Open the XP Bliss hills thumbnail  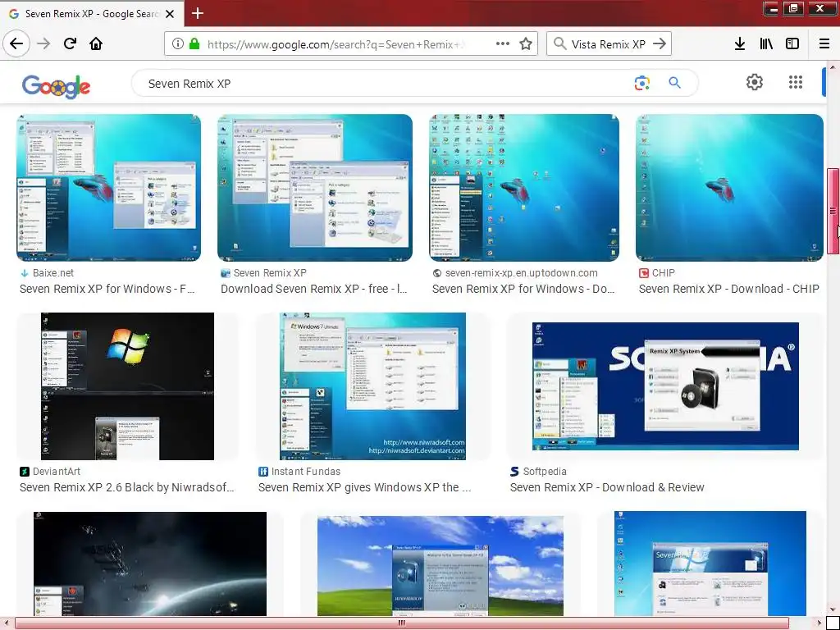pos(441,566)
